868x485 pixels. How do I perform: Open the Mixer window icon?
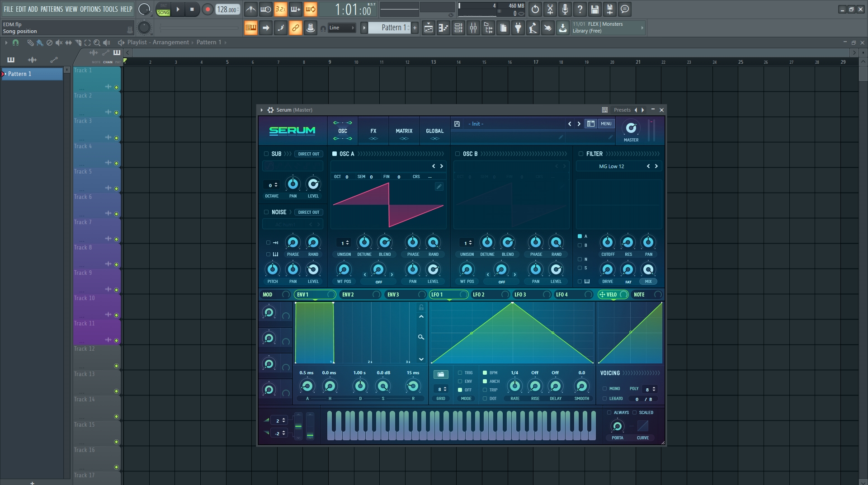click(x=473, y=28)
